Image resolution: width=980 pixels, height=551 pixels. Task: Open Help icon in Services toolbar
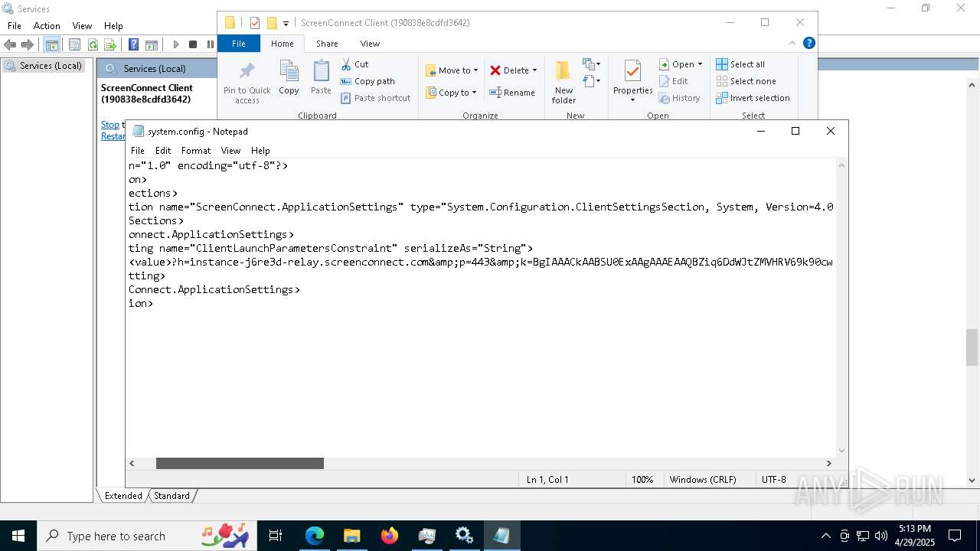pos(133,45)
